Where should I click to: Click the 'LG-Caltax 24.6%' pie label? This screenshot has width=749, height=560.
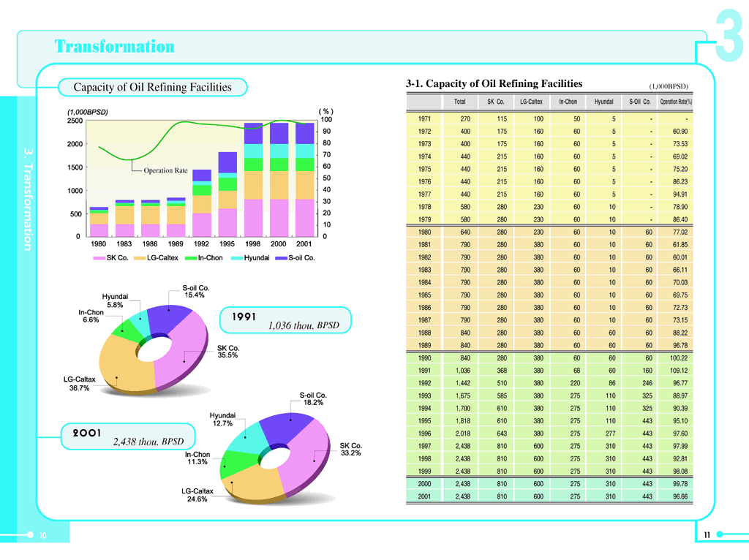(197, 495)
